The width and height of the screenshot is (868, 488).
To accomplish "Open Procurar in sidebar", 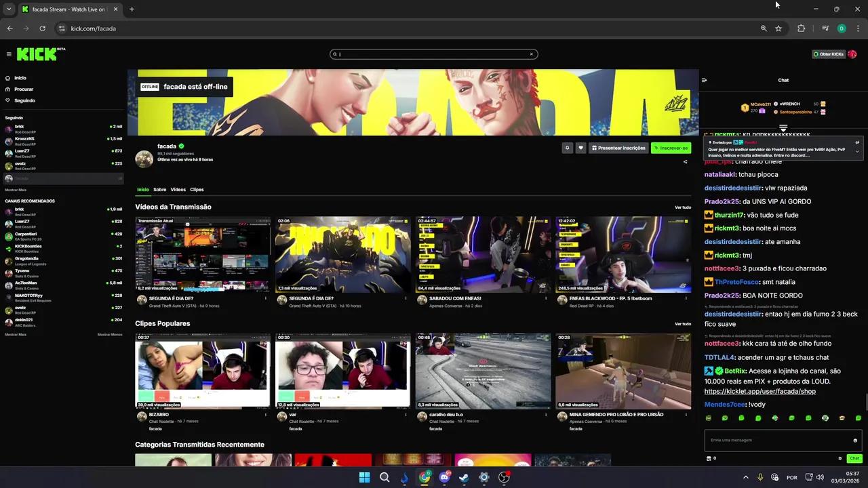I will (24, 89).
